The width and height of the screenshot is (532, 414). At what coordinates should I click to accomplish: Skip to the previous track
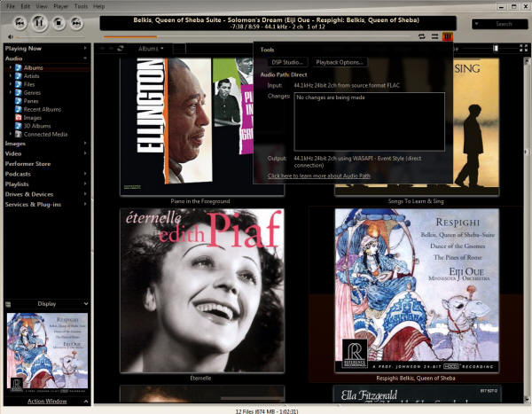[20, 23]
